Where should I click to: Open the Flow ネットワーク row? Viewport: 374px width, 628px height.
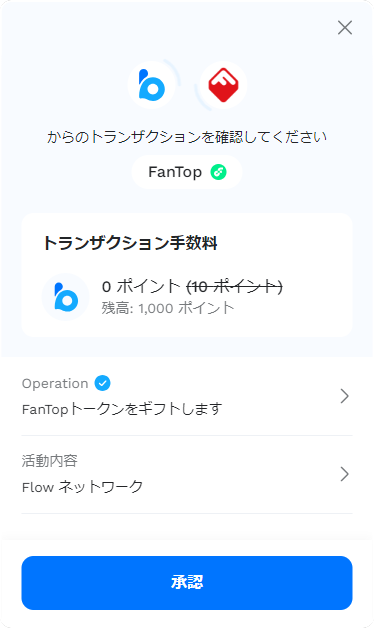187,475
